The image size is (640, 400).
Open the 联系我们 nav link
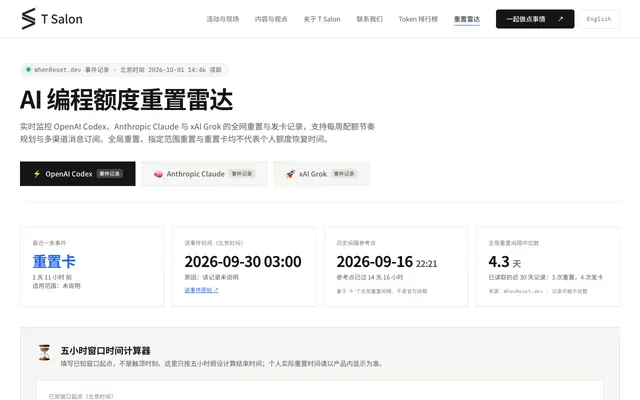coord(369,19)
